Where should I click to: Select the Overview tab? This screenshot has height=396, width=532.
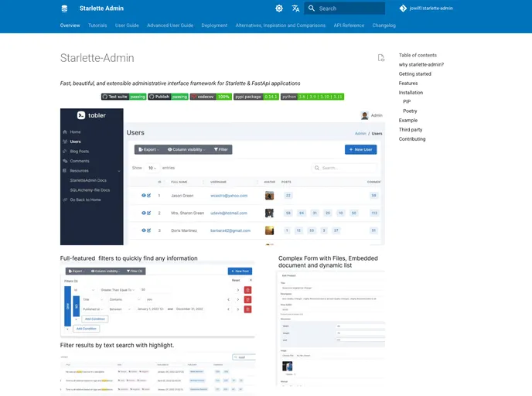click(70, 26)
